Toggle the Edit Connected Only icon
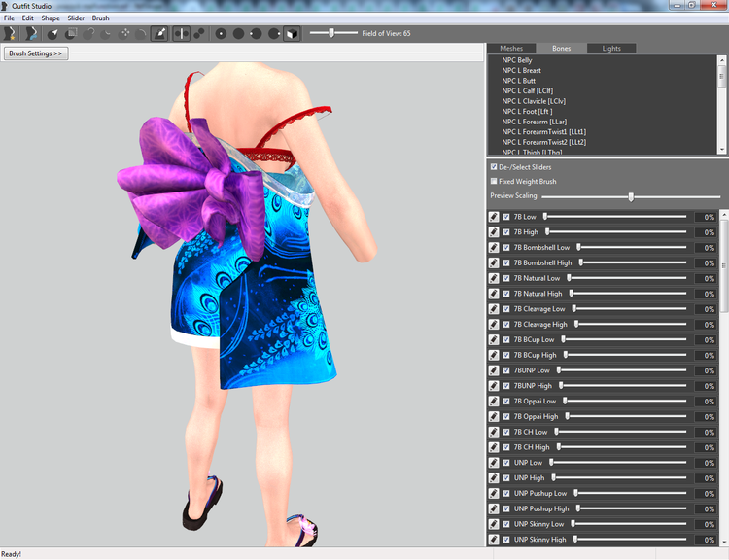 point(199,33)
